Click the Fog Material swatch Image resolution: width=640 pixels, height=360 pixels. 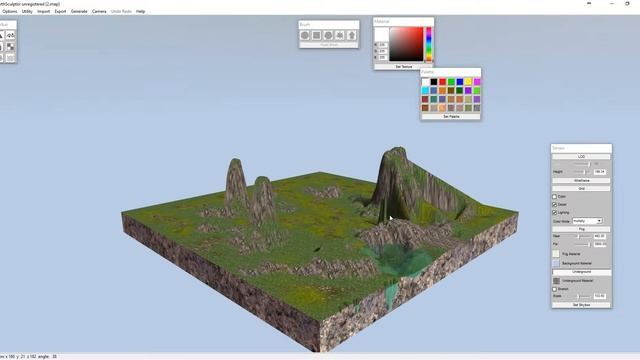click(x=556, y=254)
